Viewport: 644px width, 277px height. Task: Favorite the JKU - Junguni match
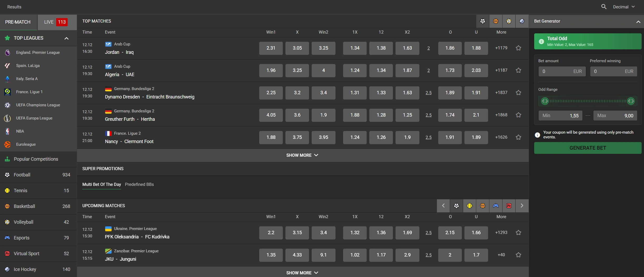click(x=518, y=255)
